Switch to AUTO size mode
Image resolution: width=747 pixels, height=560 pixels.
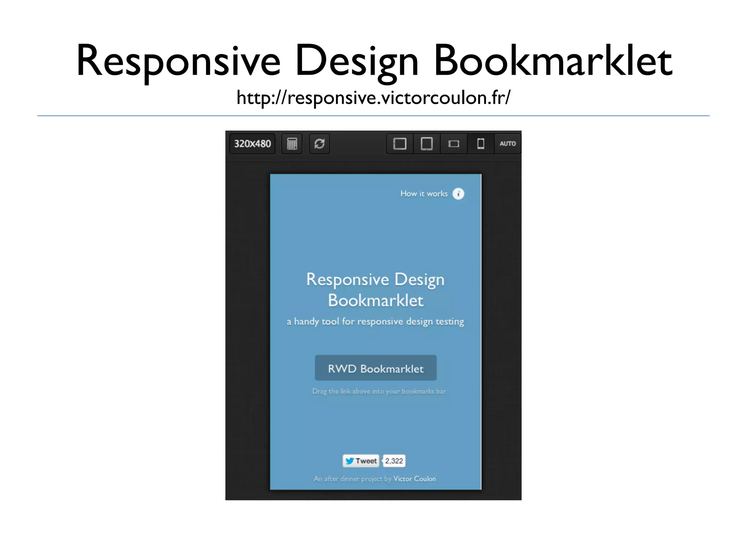(508, 144)
